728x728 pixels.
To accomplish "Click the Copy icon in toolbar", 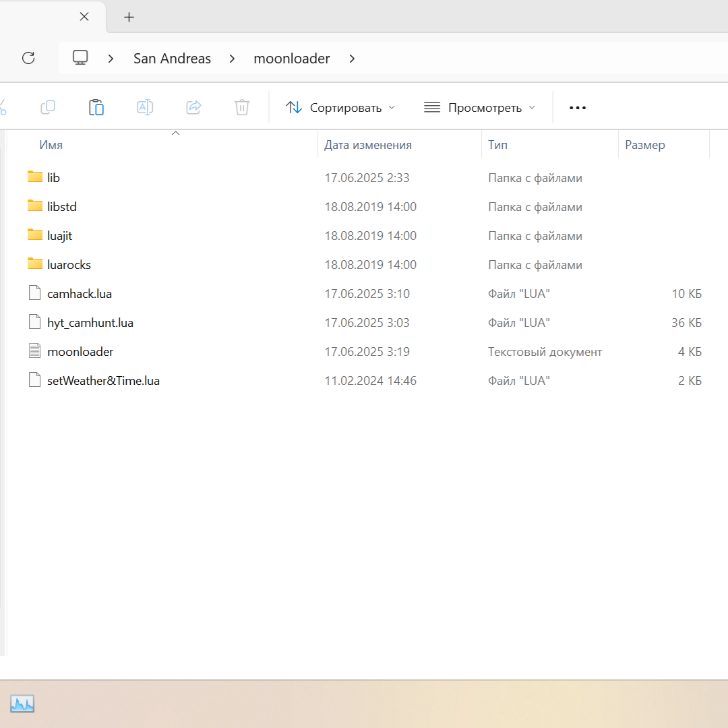I will click(48, 107).
